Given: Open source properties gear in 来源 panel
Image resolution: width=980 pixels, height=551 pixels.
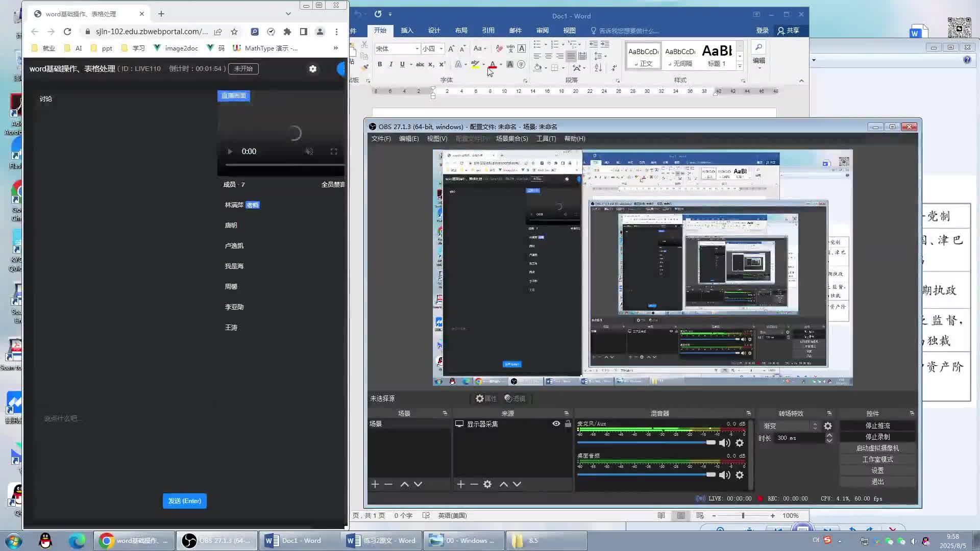Looking at the screenshot, I should point(487,484).
